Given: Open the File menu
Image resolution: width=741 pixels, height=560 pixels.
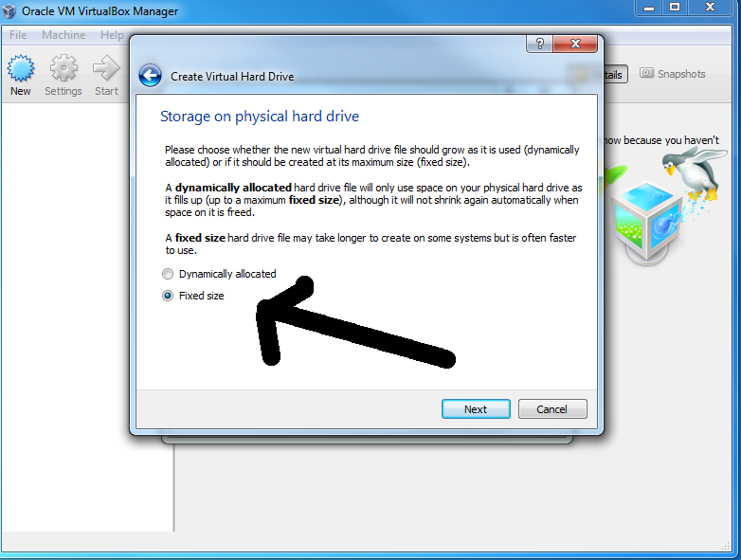Looking at the screenshot, I should click(18, 35).
